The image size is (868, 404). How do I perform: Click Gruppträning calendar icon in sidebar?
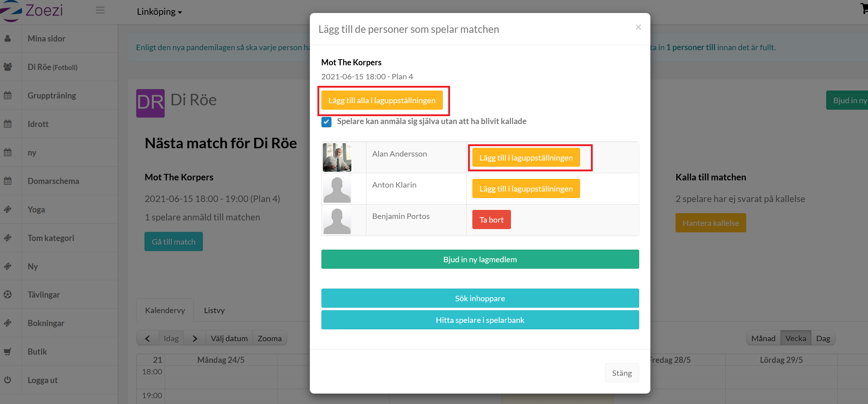(8, 96)
